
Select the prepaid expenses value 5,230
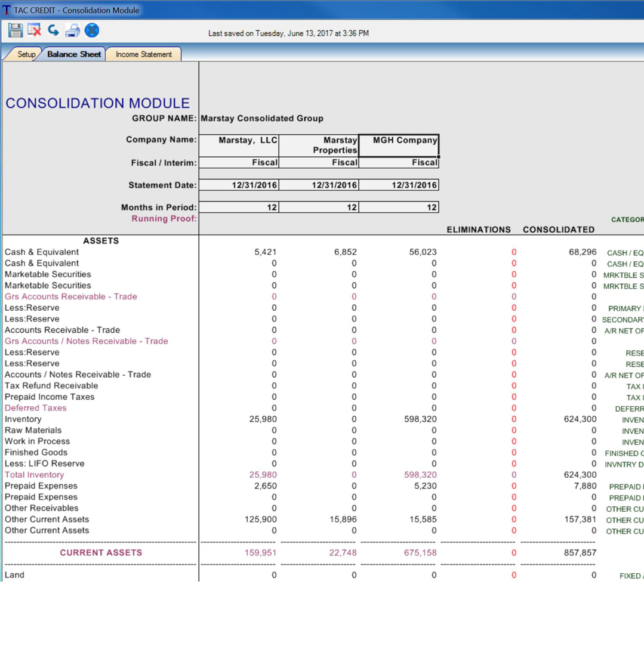pyautogui.click(x=426, y=486)
